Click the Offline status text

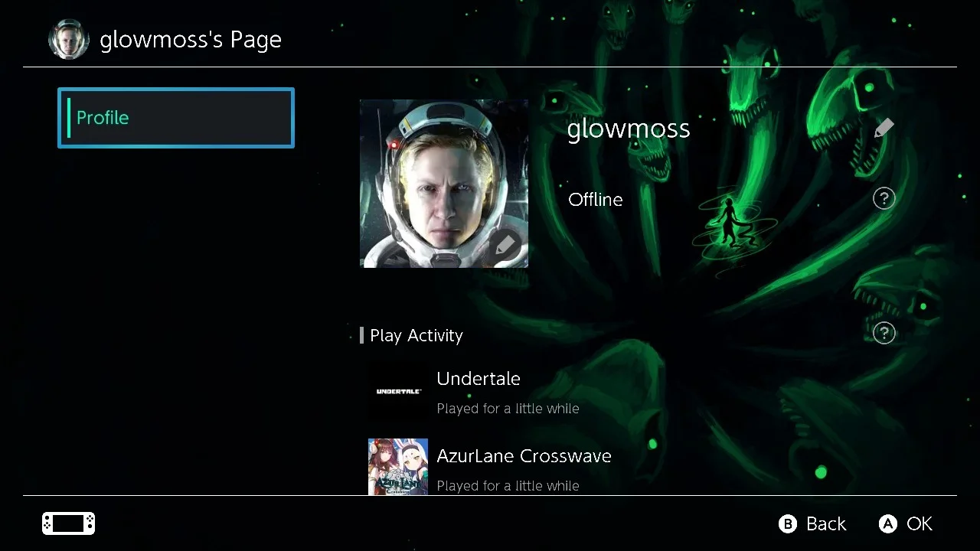tap(596, 200)
